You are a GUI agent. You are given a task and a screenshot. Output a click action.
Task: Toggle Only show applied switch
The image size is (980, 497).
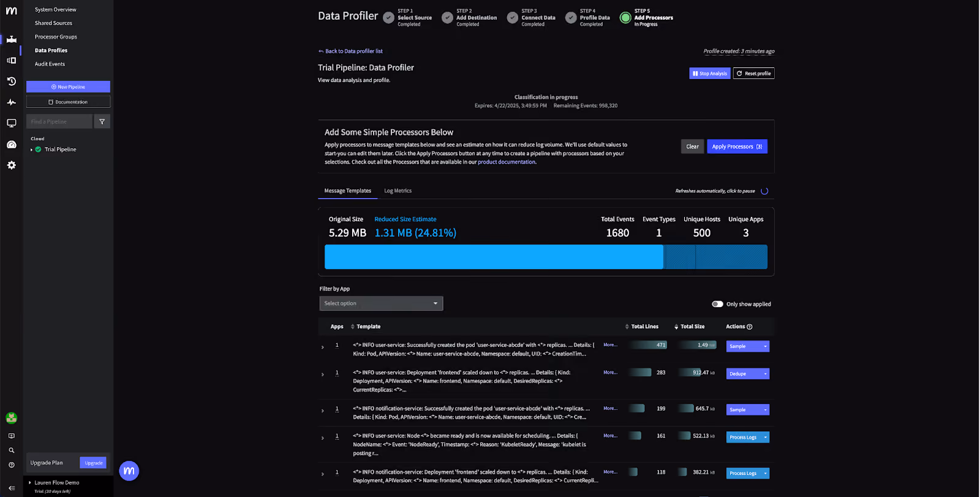[717, 304]
